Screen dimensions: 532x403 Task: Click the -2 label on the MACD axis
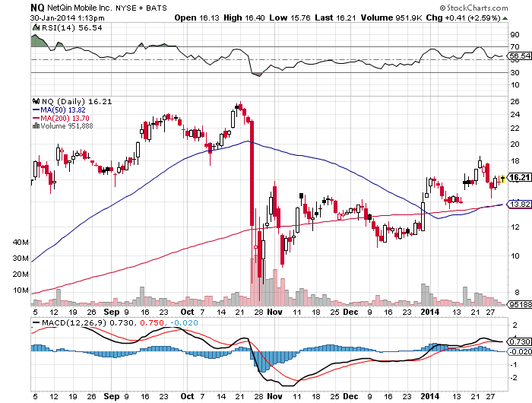pyautogui.click(x=515, y=378)
